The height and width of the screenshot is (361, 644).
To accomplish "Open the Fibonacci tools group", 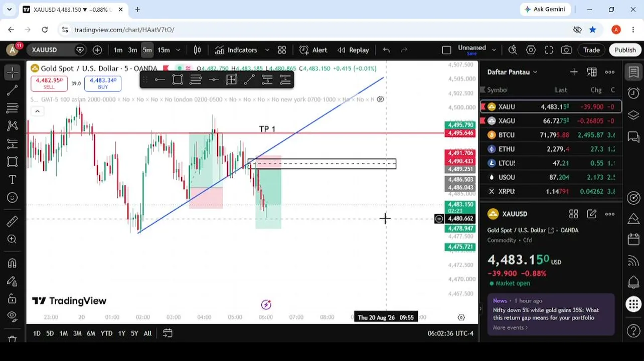I will (13, 108).
